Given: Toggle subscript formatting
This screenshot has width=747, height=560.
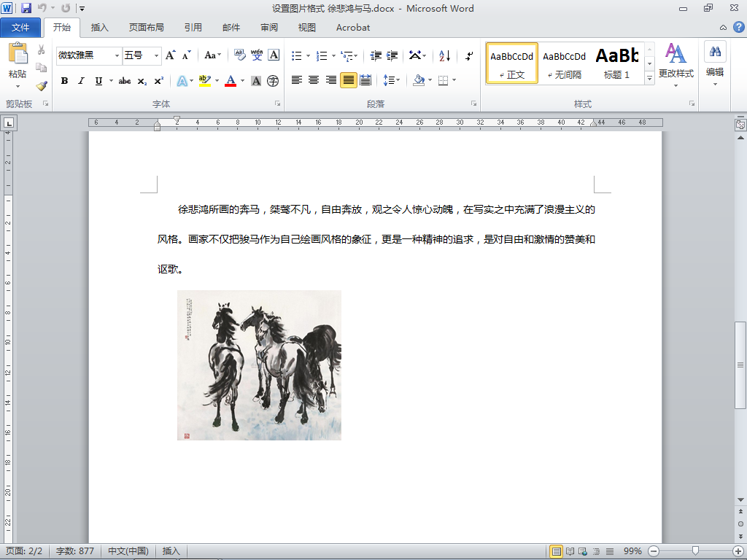Looking at the screenshot, I should tap(142, 81).
